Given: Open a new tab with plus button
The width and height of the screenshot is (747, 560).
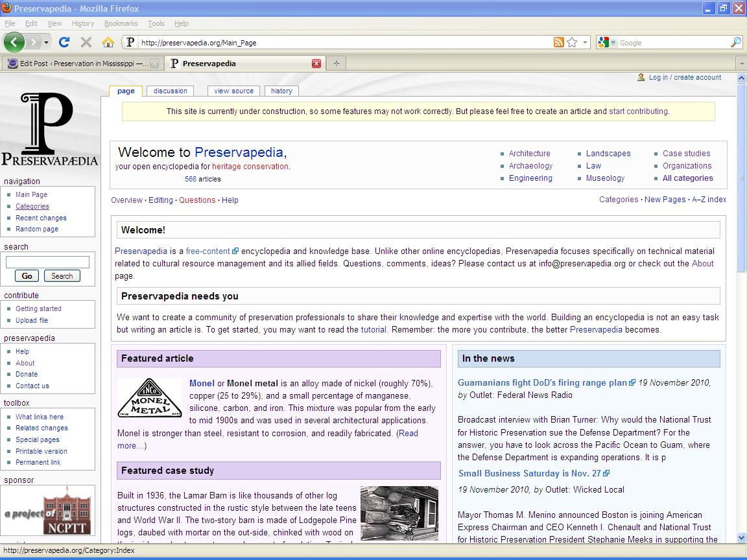Looking at the screenshot, I should click(336, 64).
